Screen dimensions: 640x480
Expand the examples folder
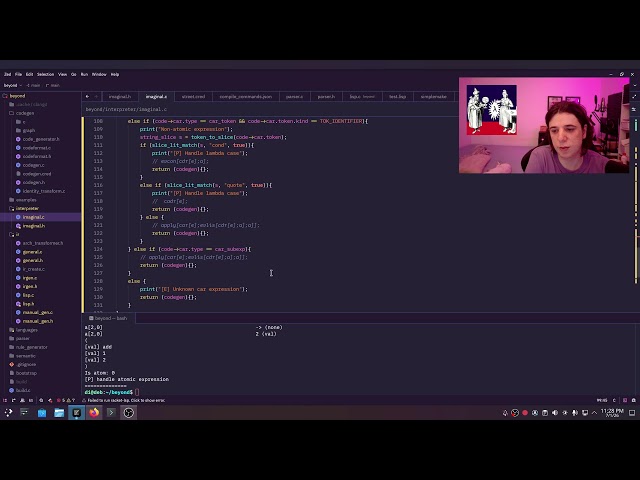[x=23, y=200]
